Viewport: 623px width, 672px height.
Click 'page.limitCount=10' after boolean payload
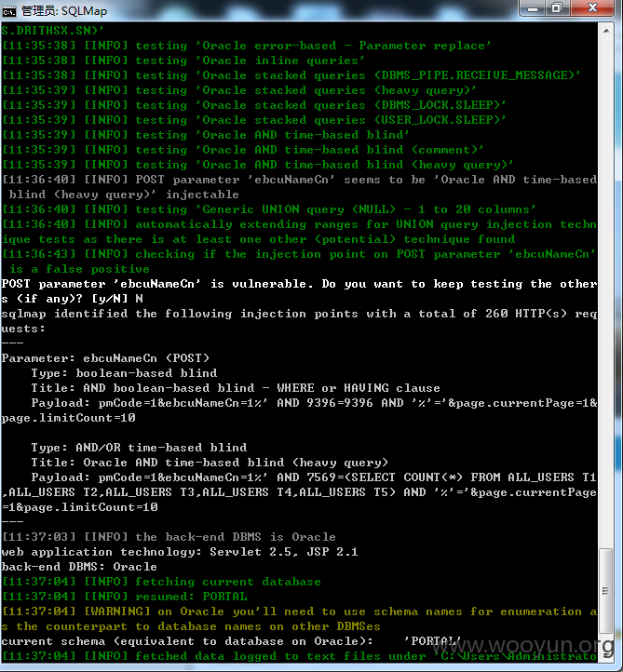(69, 418)
